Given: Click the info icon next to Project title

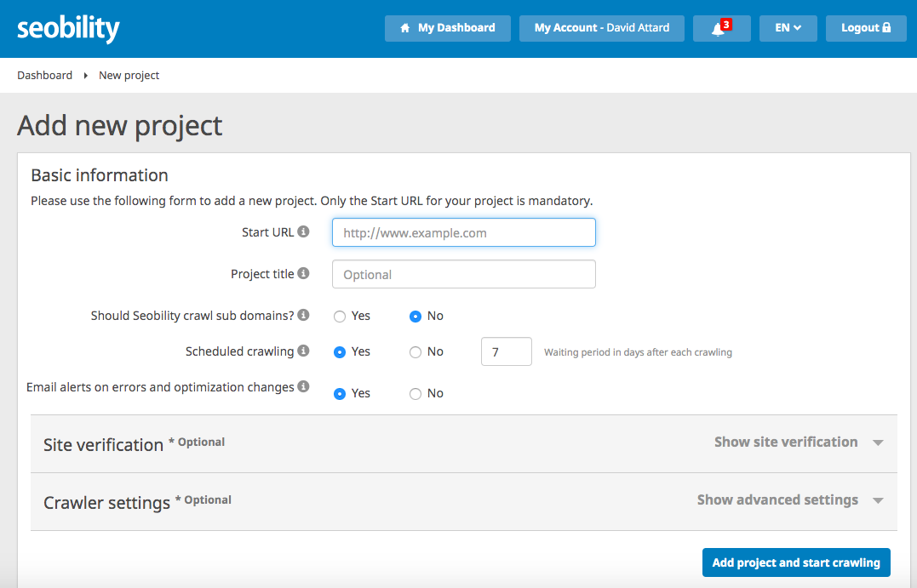Looking at the screenshot, I should click(x=302, y=273).
